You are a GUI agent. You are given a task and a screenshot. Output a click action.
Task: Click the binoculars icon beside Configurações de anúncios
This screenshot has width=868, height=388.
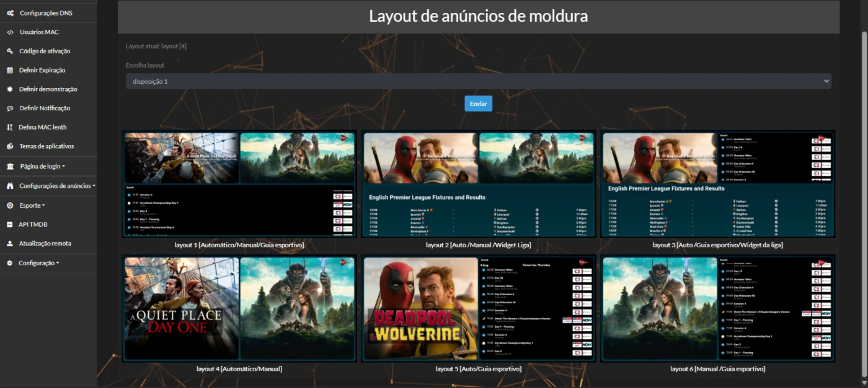(x=10, y=185)
